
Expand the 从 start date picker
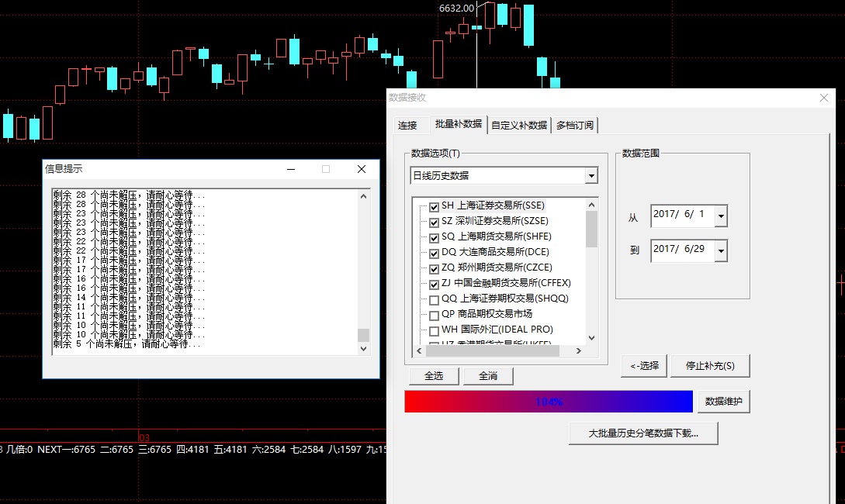coord(721,216)
